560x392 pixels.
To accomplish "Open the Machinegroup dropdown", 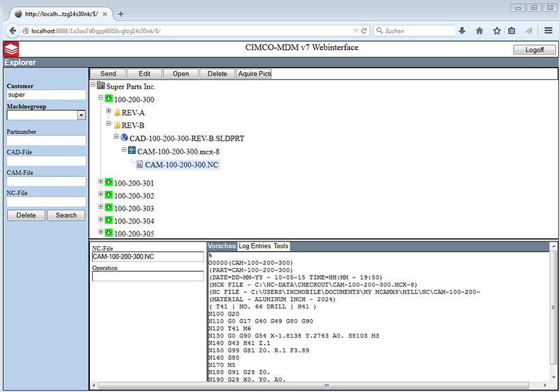I will coord(82,115).
